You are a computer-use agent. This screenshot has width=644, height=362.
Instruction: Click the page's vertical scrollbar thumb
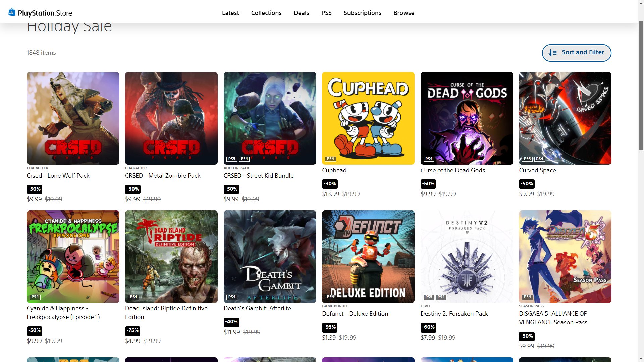641,85
